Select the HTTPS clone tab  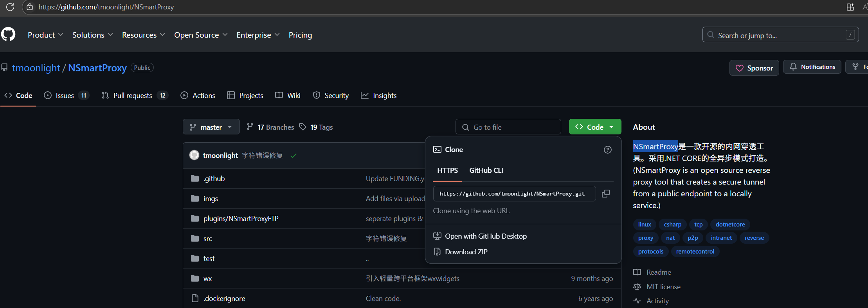447,170
